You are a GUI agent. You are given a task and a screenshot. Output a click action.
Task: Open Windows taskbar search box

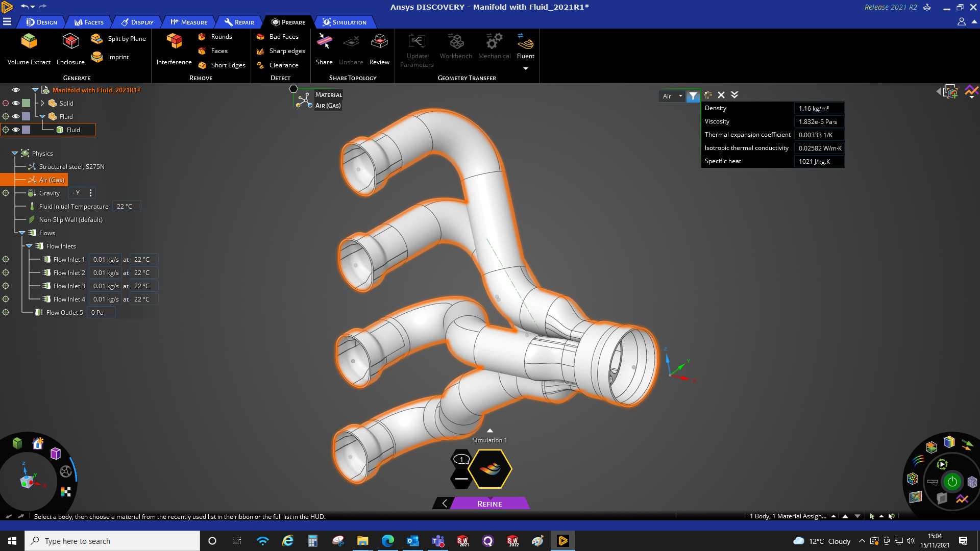(112, 541)
